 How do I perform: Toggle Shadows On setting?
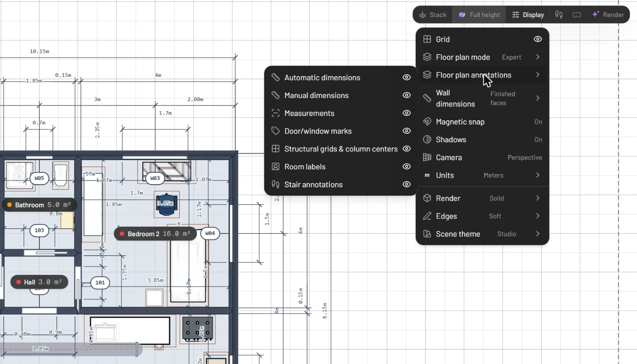(x=538, y=140)
